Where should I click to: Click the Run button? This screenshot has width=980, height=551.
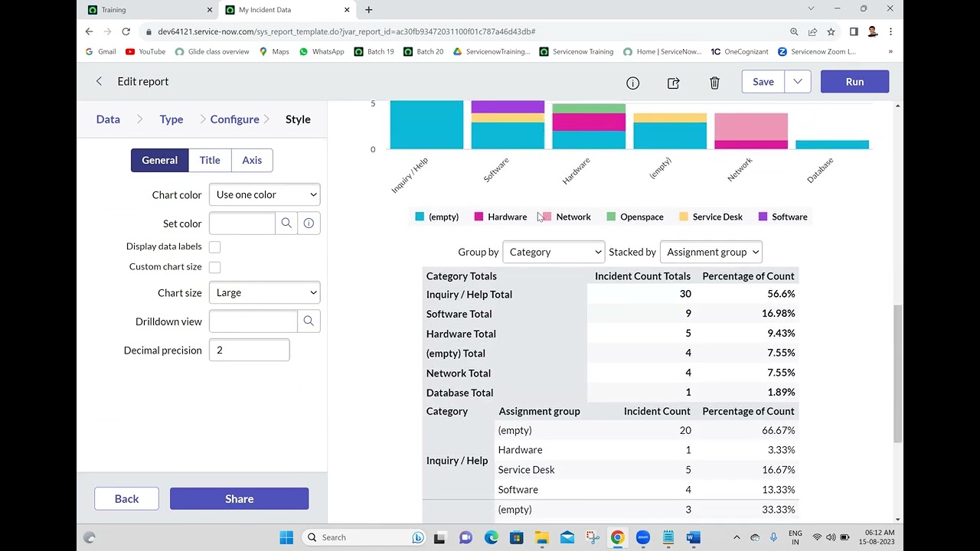(854, 82)
